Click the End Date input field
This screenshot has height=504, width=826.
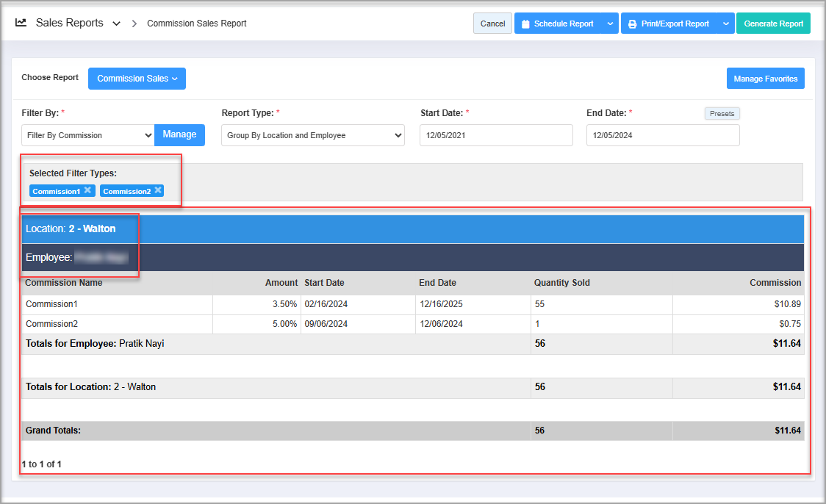(662, 135)
